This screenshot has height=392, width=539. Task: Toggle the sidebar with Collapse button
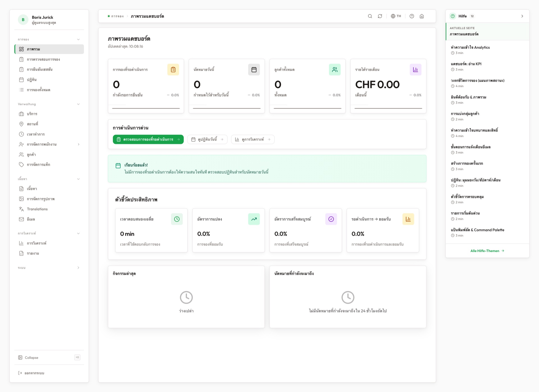coord(31,357)
